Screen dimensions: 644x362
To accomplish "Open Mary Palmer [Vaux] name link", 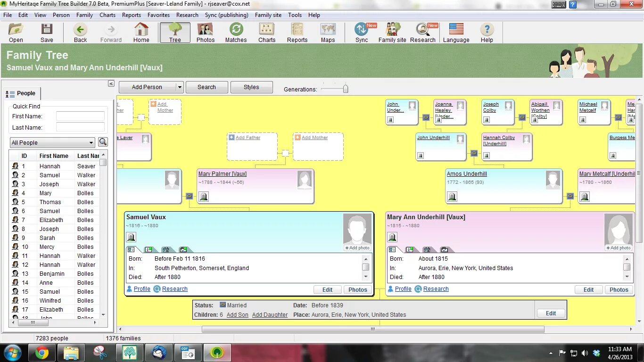I will point(222,174).
